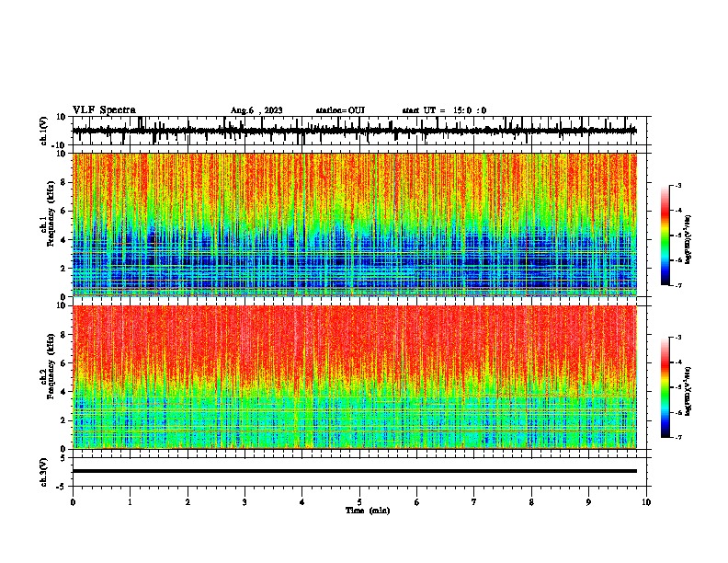
Task: Click the '-7' label on ch.2 colorbar
Action: [677, 438]
